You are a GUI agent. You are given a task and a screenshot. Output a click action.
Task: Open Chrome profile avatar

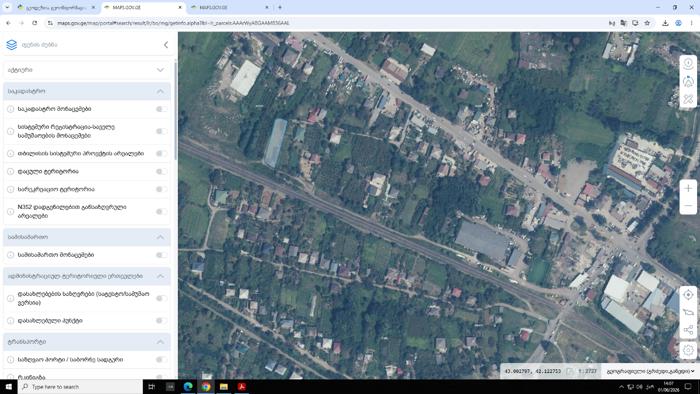click(679, 23)
